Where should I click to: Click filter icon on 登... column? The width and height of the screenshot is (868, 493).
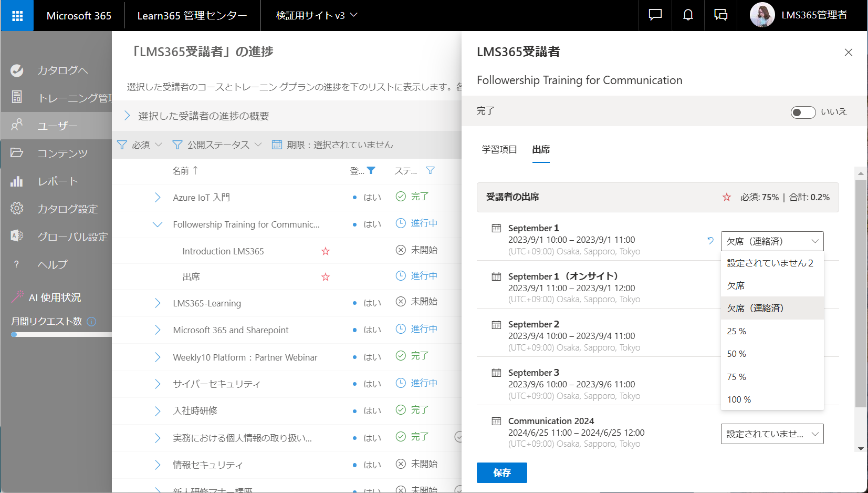pos(371,170)
